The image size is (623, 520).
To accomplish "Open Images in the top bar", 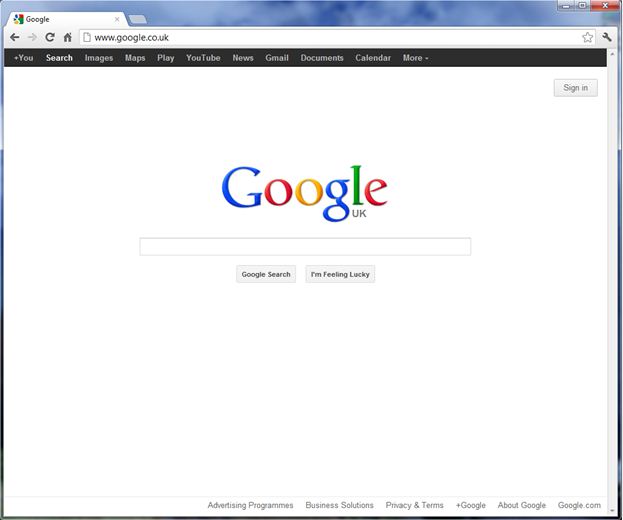I will coord(99,58).
